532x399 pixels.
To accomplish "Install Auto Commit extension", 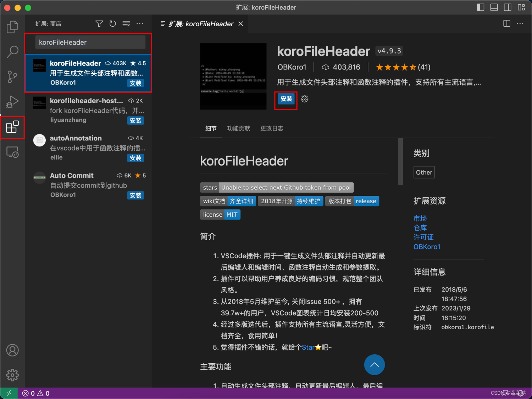I will (x=135, y=195).
